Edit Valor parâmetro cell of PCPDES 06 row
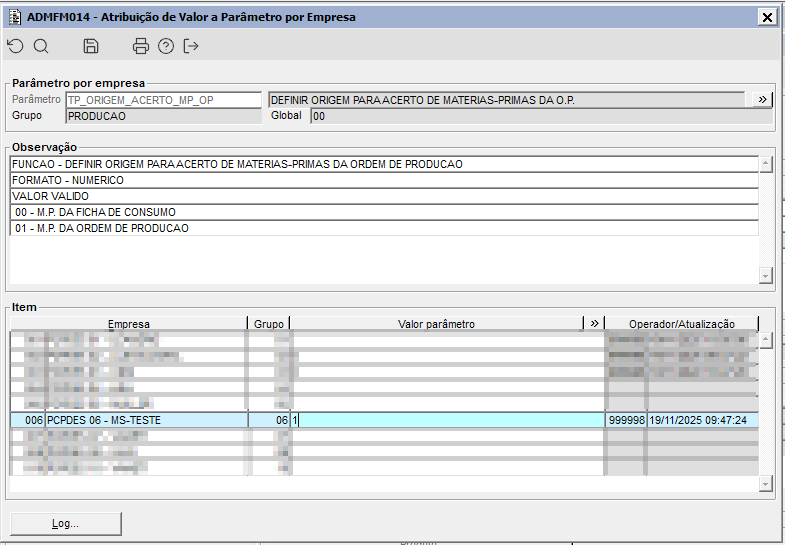Viewport: 785px width, 545px height. tap(448, 420)
